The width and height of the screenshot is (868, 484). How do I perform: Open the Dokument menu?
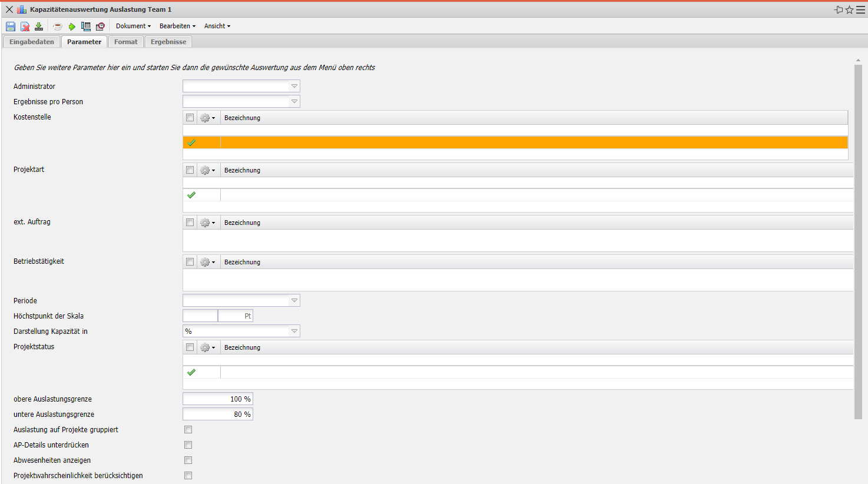pyautogui.click(x=133, y=26)
